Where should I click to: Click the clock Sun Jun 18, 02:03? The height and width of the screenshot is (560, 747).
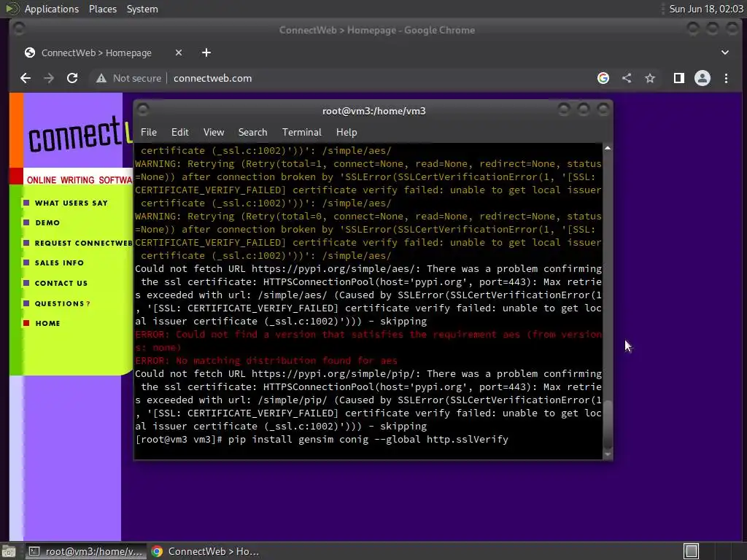coord(706,9)
